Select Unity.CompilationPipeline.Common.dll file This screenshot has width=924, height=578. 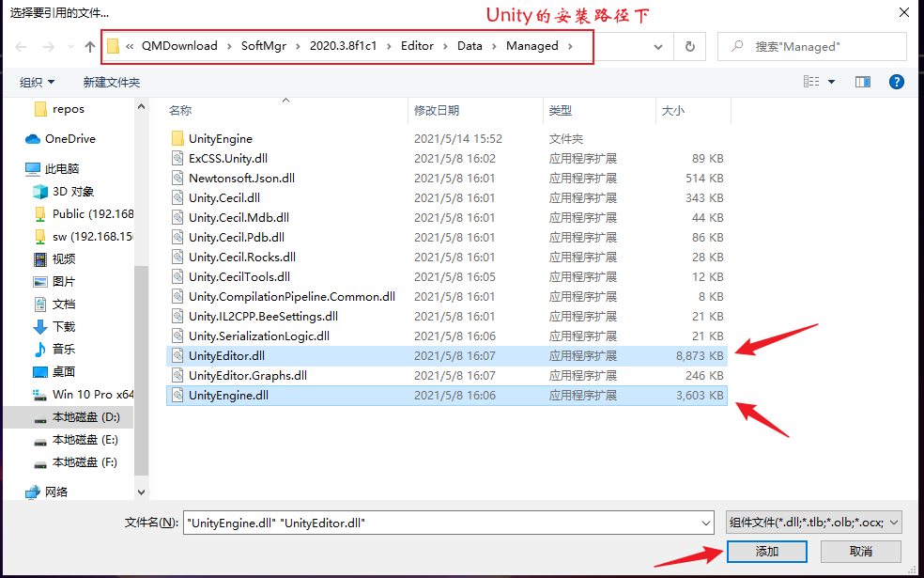(446, 297)
